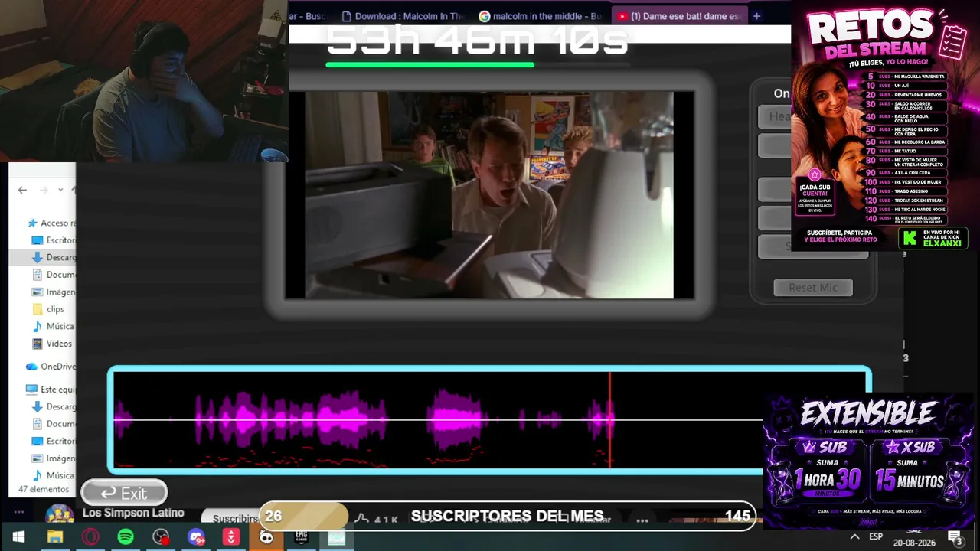This screenshot has height=551, width=980.
Task: Open Música under quick access
Action: [53, 326]
